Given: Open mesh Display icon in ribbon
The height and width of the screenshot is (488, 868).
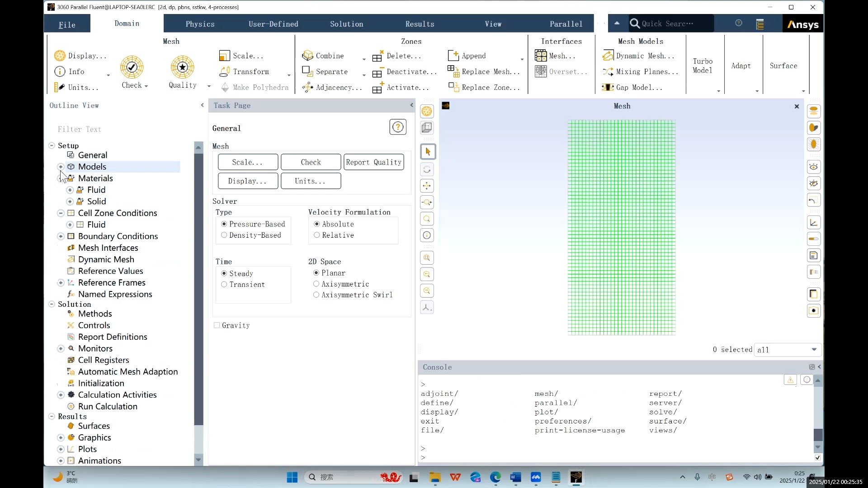Looking at the screenshot, I should point(60,56).
